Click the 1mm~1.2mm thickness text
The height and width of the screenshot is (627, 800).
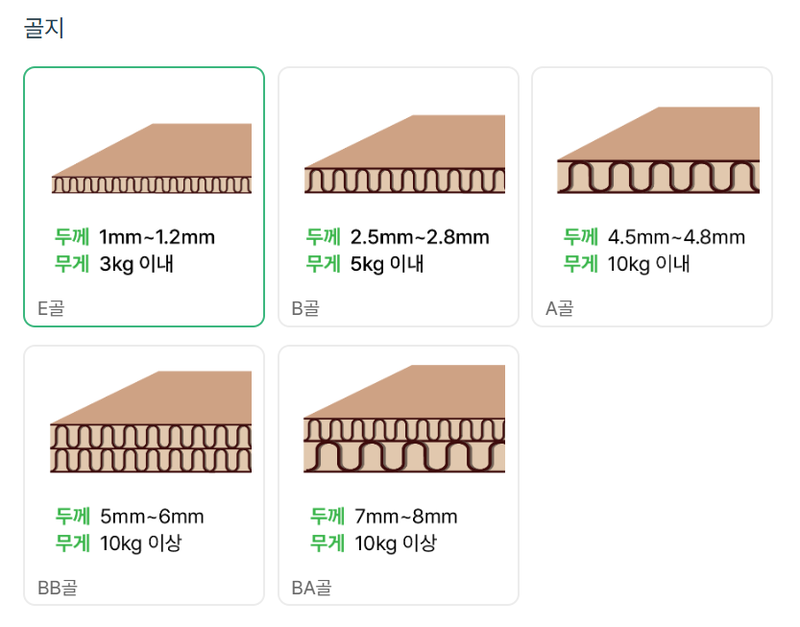tap(157, 237)
